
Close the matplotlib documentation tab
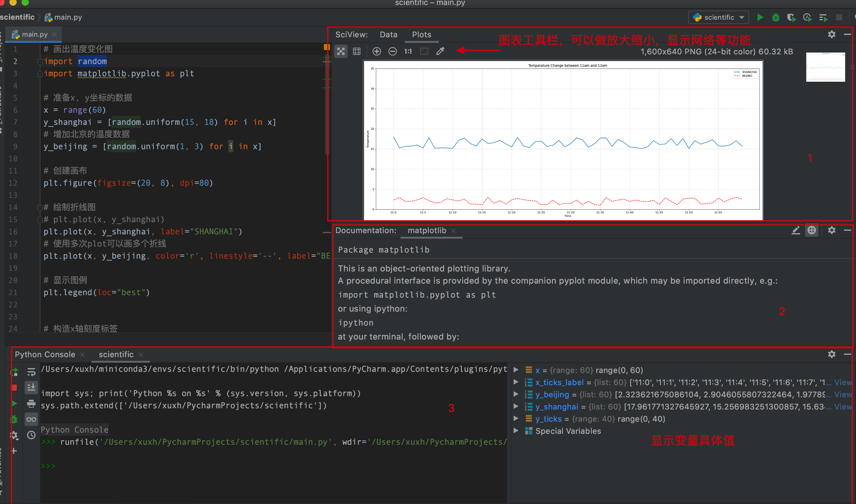pos(453,231)
